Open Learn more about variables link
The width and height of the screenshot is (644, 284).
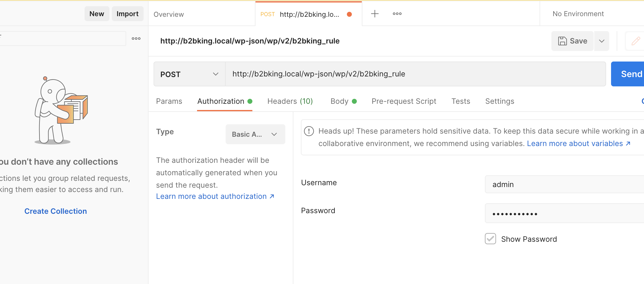[579, 144]
